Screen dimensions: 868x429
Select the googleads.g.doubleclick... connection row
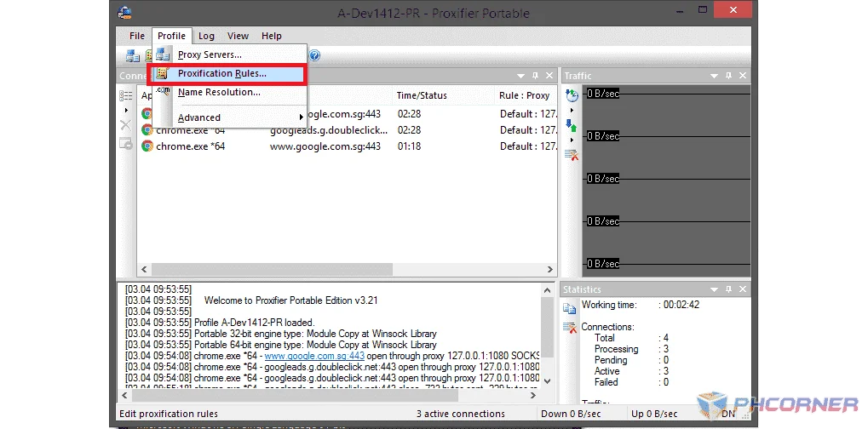pos(348,130)
